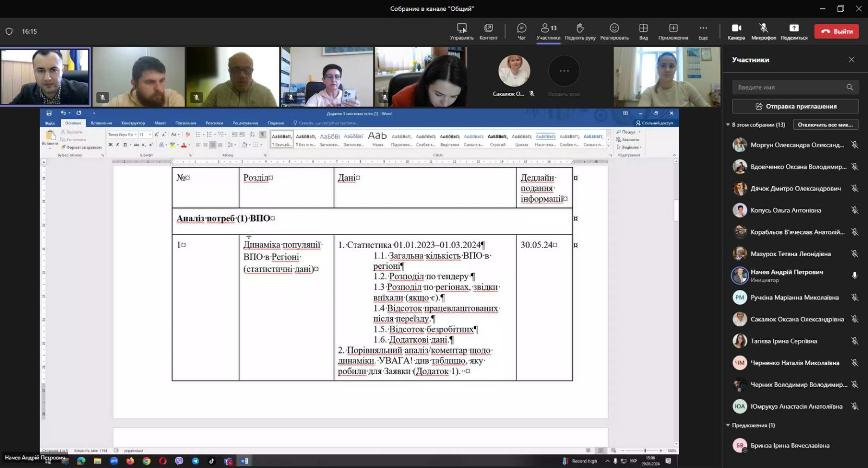Open Google Chrome from the taskbar

[146, 461]
